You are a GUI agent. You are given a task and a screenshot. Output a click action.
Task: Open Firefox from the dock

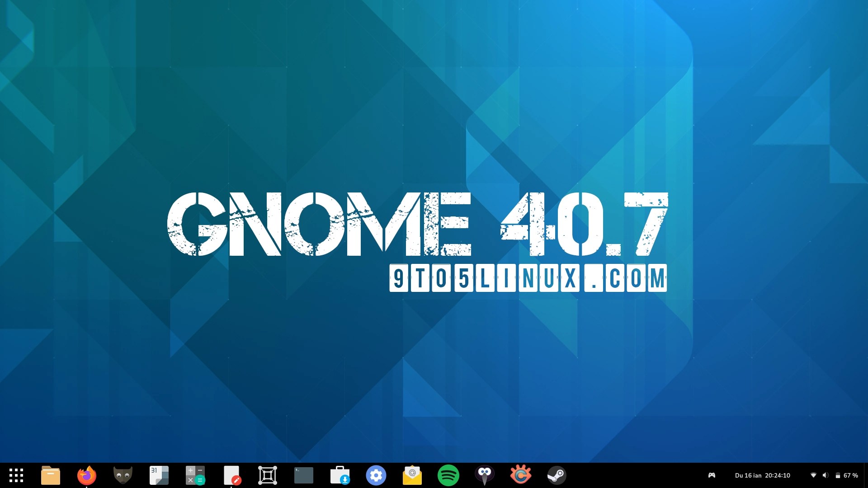click(86, 475)
